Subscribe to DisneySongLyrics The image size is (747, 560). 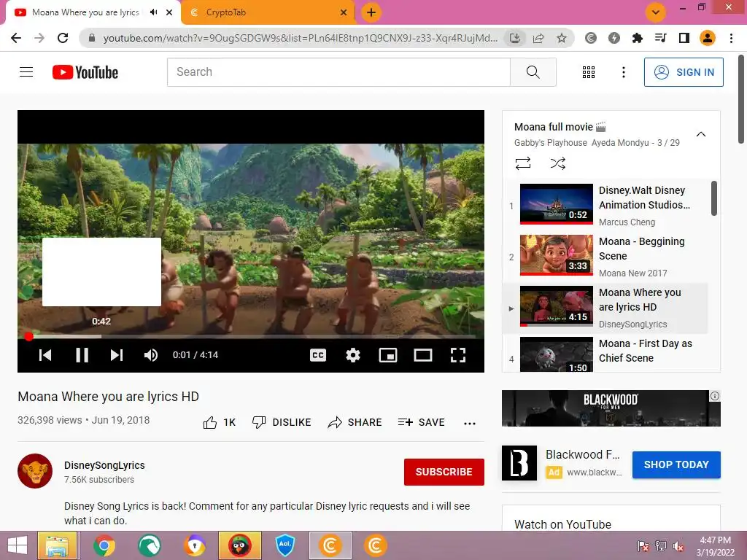[444, 472]
